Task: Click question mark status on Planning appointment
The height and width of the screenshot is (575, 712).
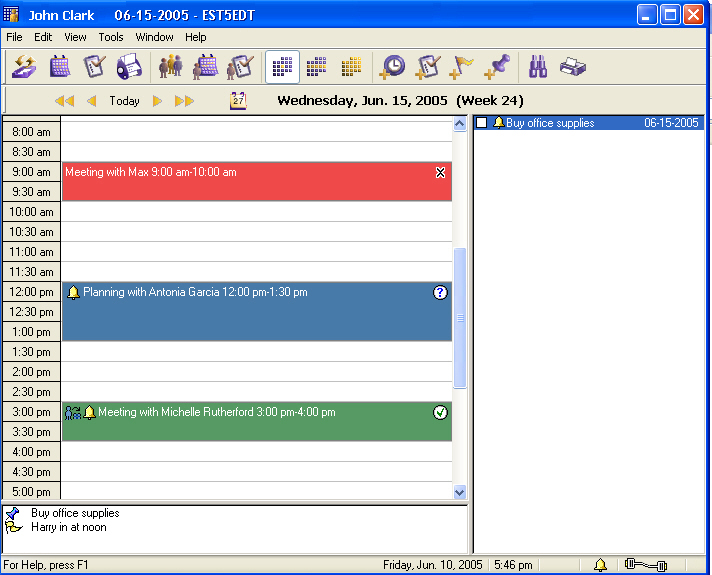Action: point(440,292)
